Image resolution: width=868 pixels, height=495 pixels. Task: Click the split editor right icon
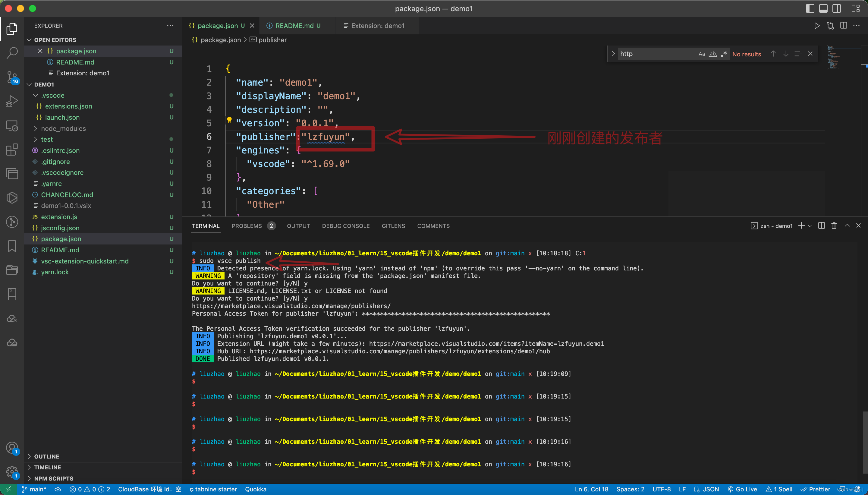pos(844,26)
